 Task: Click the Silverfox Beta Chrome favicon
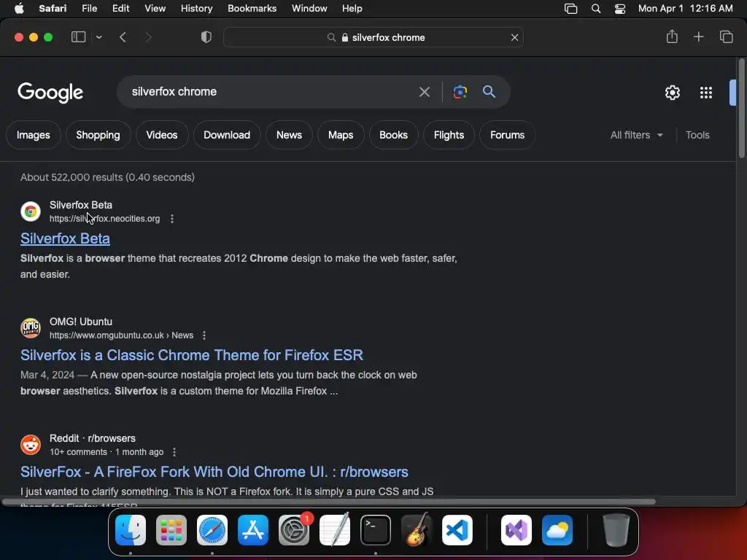click(31, 211)
